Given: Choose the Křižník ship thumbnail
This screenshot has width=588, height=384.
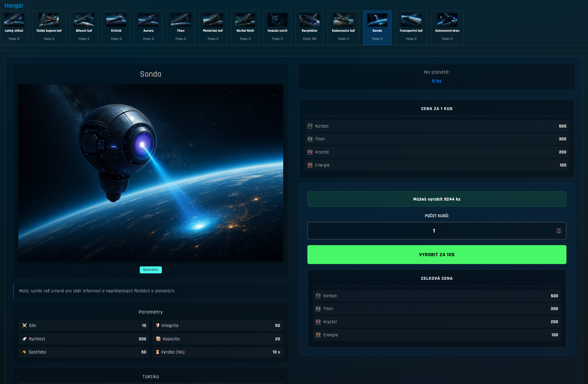Looking at the screenshot, I should click(x=116, y=20).
